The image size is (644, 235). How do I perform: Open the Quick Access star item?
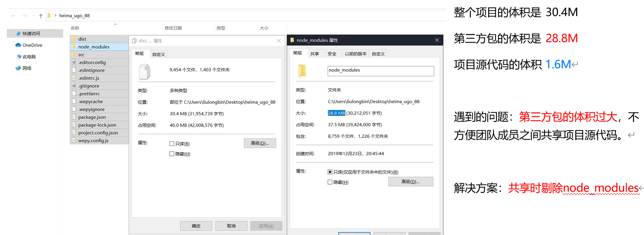[x=19, y=34]
